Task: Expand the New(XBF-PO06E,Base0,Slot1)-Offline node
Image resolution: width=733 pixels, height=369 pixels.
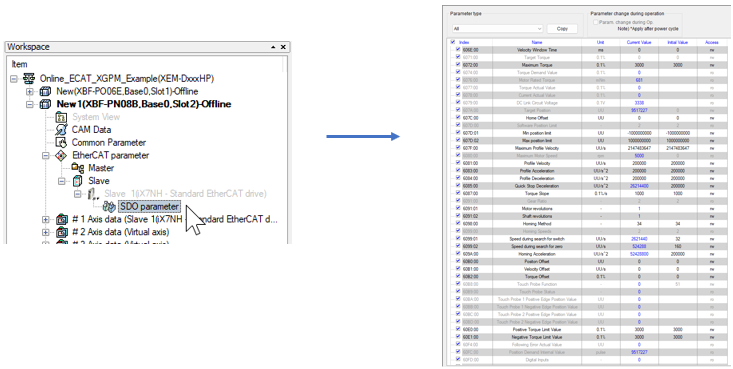Action: click(30, 91)
